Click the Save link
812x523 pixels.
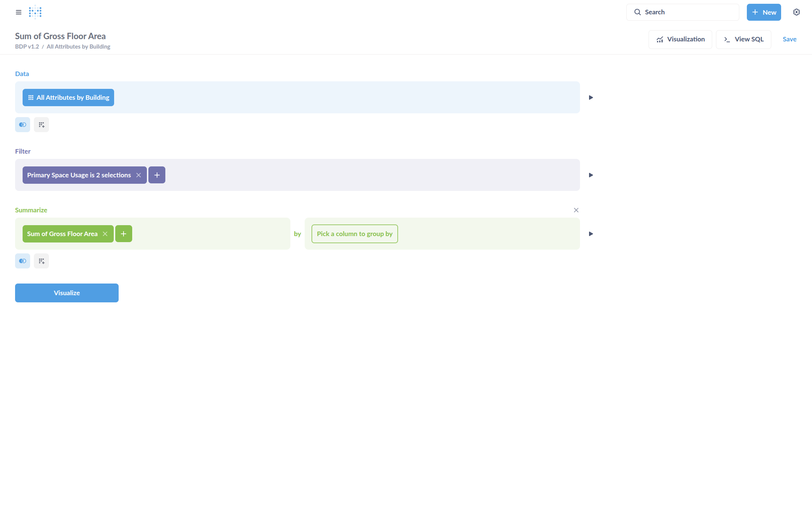tap(789, 39)
